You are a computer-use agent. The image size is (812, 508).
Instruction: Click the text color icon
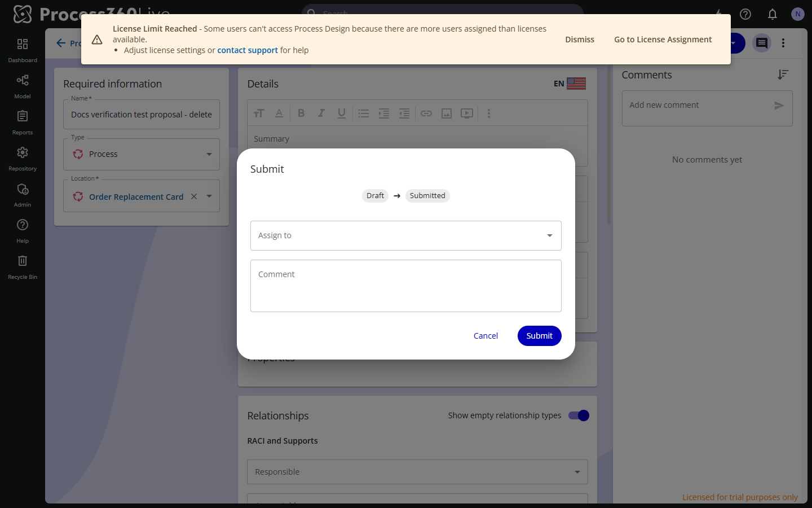click(279, 113)
